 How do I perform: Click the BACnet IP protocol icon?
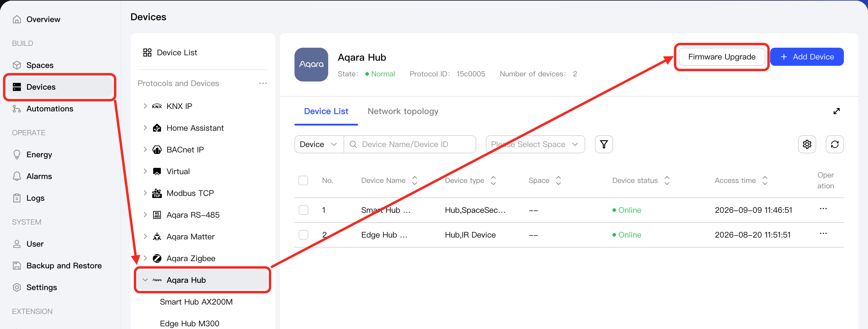point(157,150)
